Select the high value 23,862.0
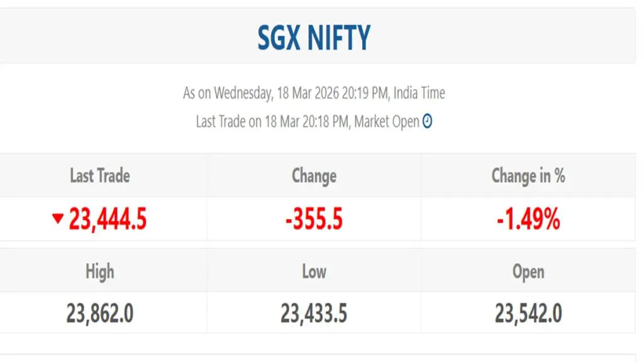644x362 pixels. click(100, 313)
